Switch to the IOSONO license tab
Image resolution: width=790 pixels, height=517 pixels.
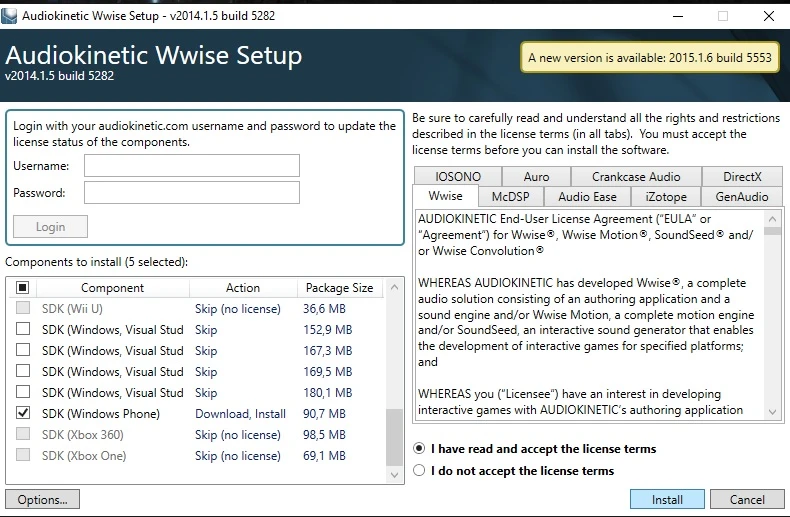(x=458, y=176)
